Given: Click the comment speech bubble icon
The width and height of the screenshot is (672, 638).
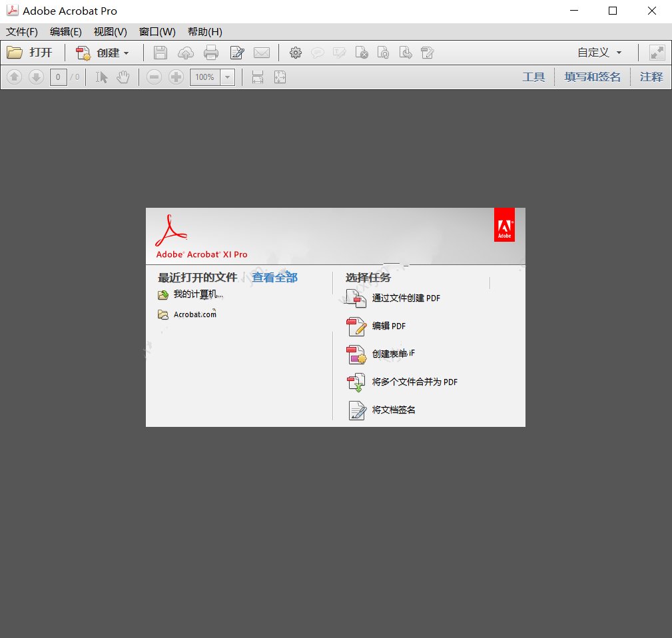Looking at the screenshot, I should [x=317, y=53].
